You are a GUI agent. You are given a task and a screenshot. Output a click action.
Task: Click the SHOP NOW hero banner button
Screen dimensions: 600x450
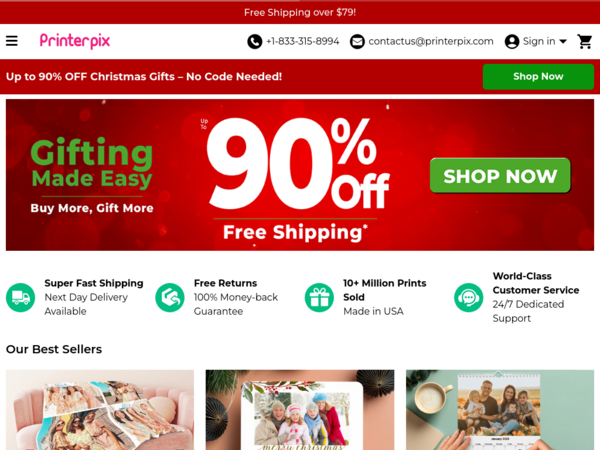coord(500,176)
